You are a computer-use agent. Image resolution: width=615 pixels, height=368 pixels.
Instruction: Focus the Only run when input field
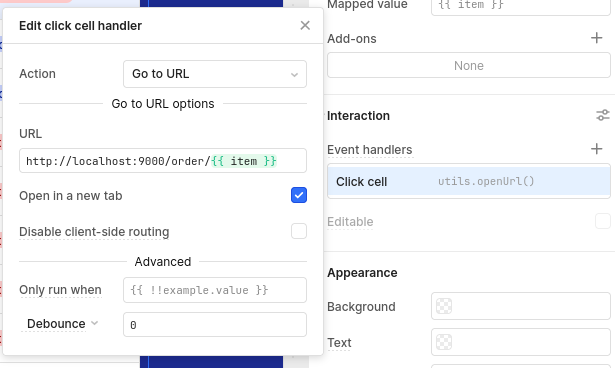coord(215,290)
